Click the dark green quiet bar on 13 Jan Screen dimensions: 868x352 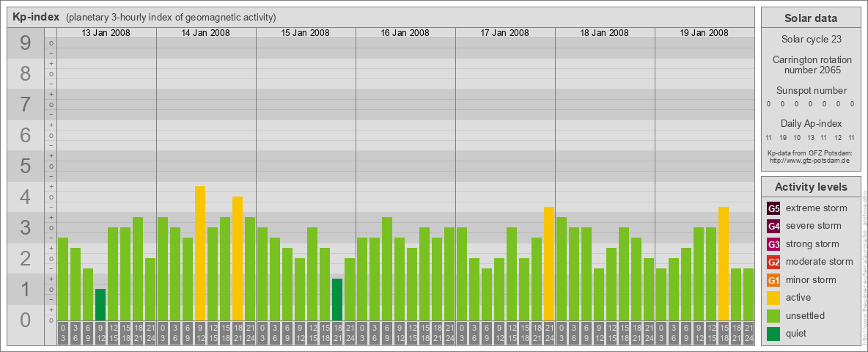pyautogui.click(x=100, y=305)
